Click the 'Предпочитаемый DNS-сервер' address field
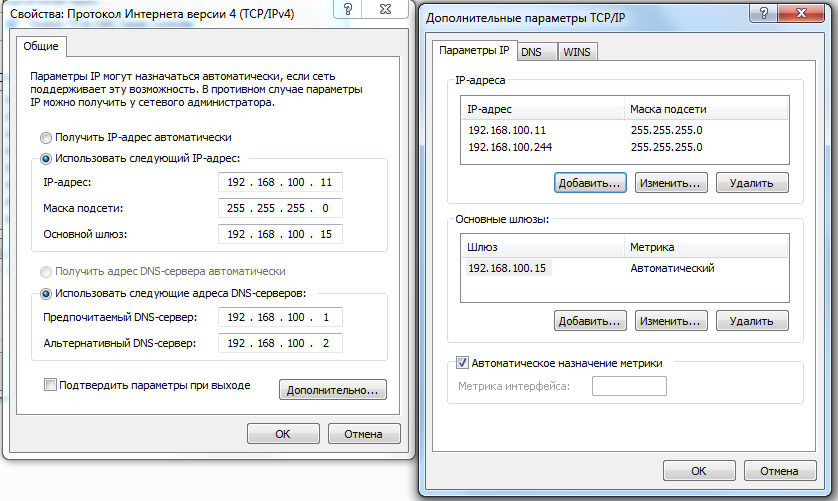This screenshot has width=838, height=501. click(x=279, y=317)
